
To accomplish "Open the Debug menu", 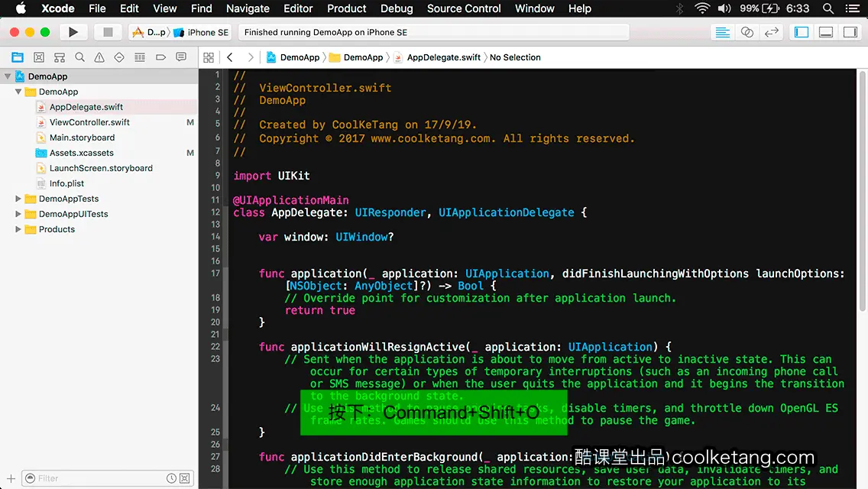I will [x=397, y=8].
